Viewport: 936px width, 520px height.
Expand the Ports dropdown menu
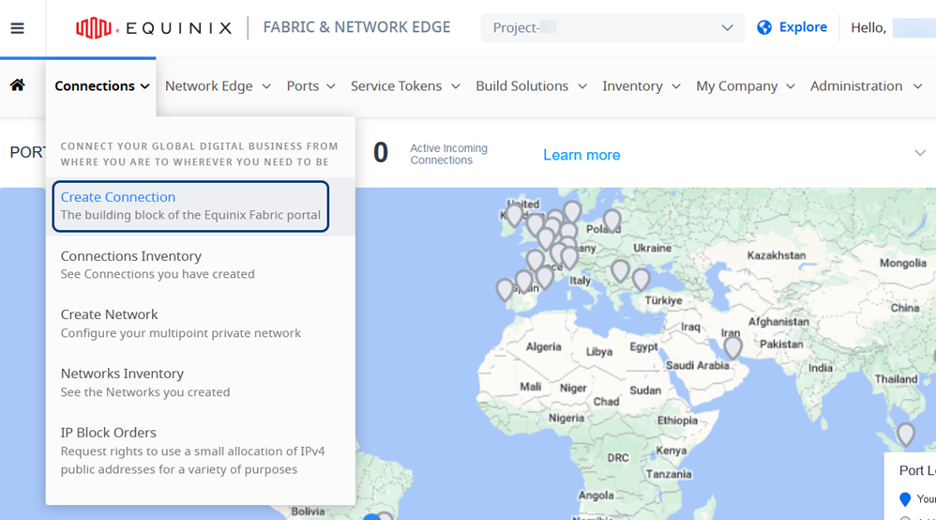point(310,86)
